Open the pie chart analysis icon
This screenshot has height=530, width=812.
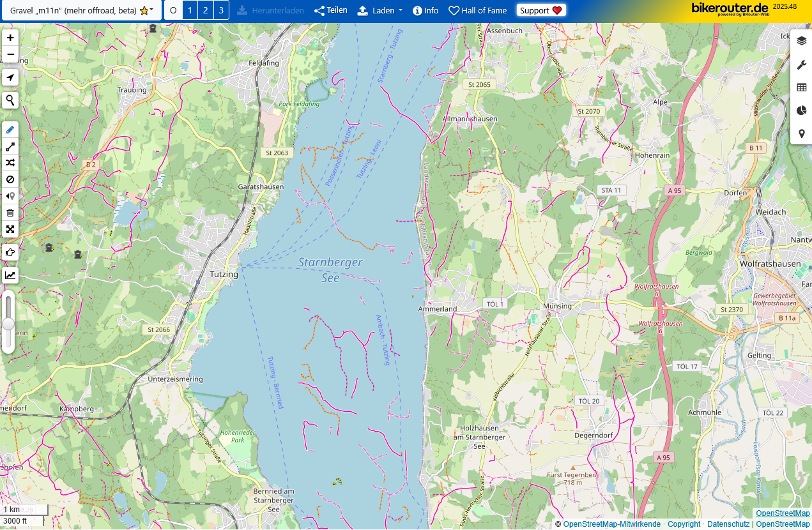[802, 110]
